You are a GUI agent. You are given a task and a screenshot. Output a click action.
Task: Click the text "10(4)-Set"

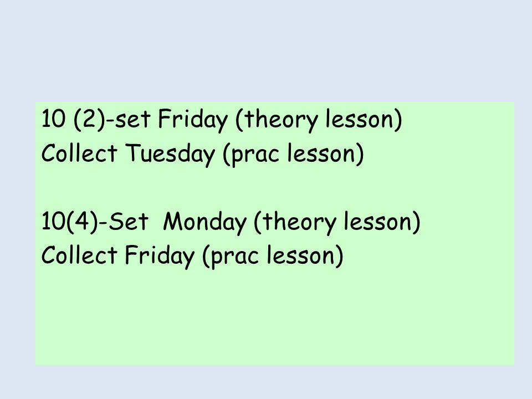coord(95,222)
